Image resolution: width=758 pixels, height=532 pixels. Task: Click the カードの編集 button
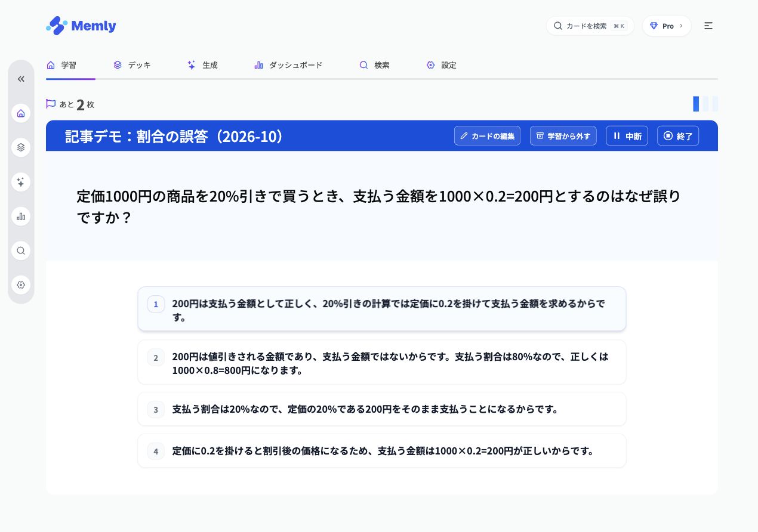point(487,136)
